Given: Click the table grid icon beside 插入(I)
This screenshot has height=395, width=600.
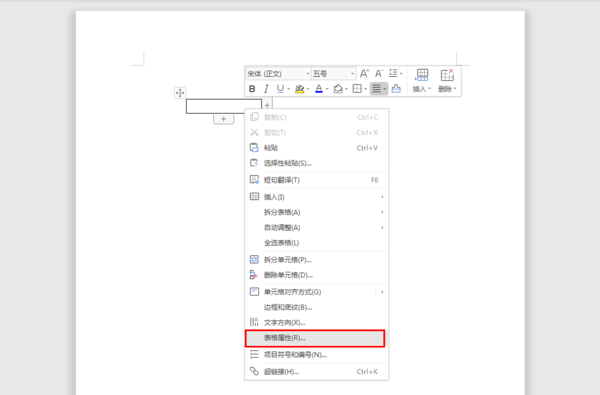Looking at the screenshot, I should [254, 196].
